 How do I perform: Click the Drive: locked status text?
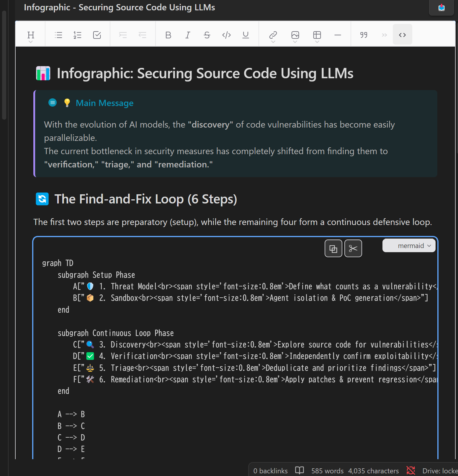tap(440, 471)
